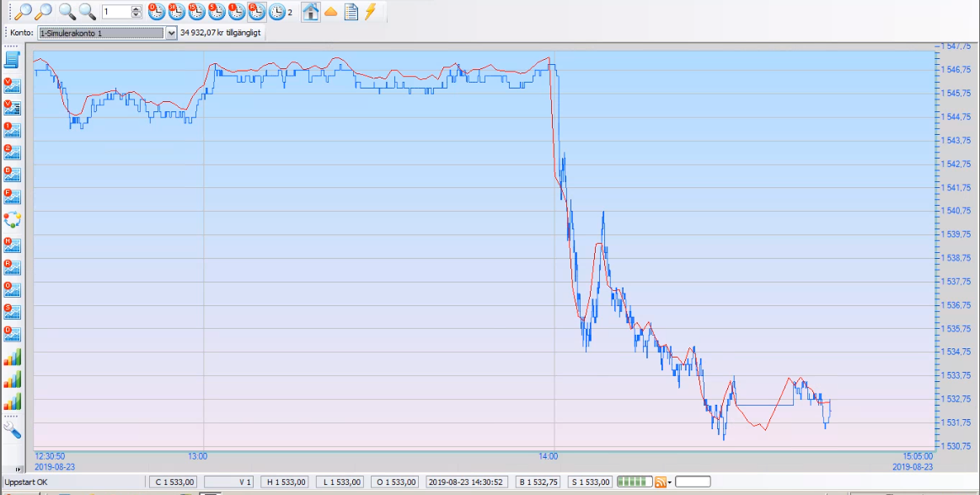Screen dimensions: 980x495
Task: Click the B 1 532,75 bid price field
Action: (x=538, y=482)
